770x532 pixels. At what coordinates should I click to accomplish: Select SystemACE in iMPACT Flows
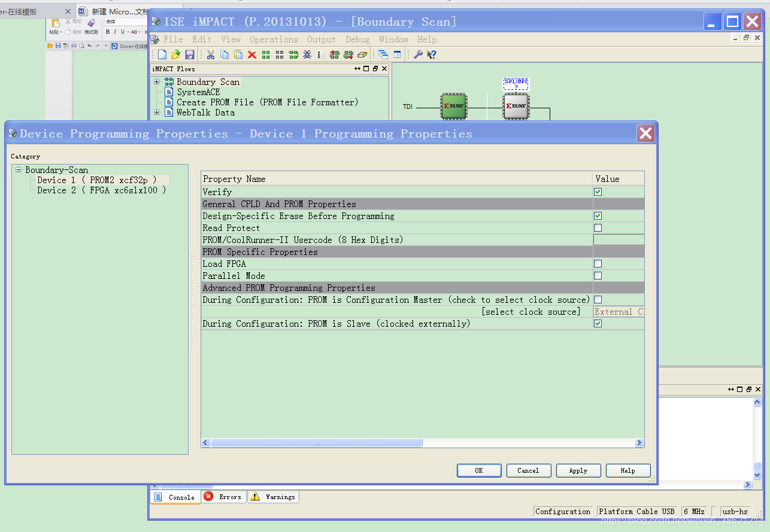[198, 92]
